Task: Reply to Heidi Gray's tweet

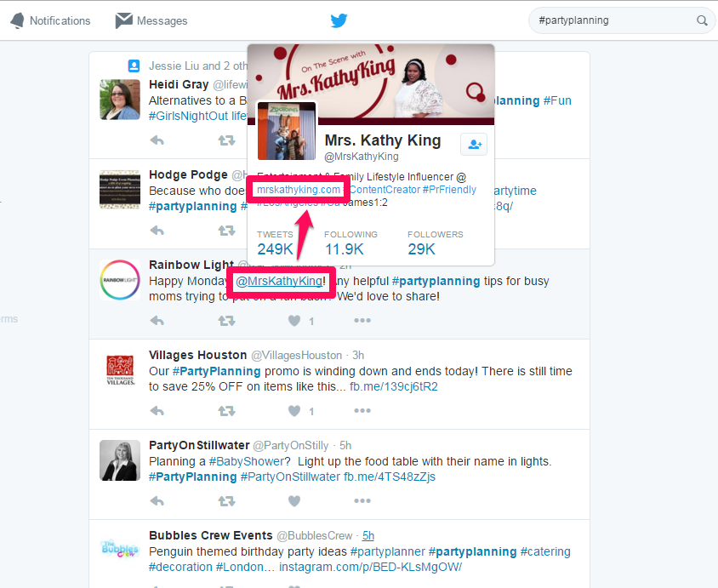Action: pyautogui.click(x=157, y=140)
